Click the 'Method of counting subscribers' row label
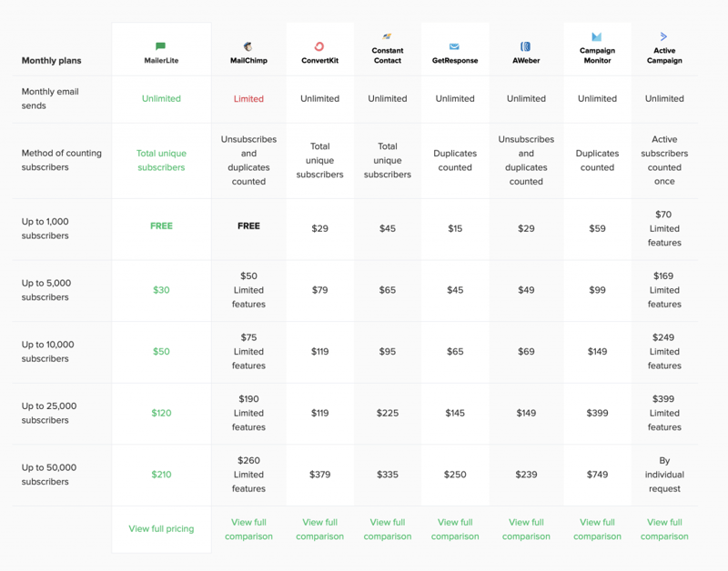 click(x=61, y=160)
